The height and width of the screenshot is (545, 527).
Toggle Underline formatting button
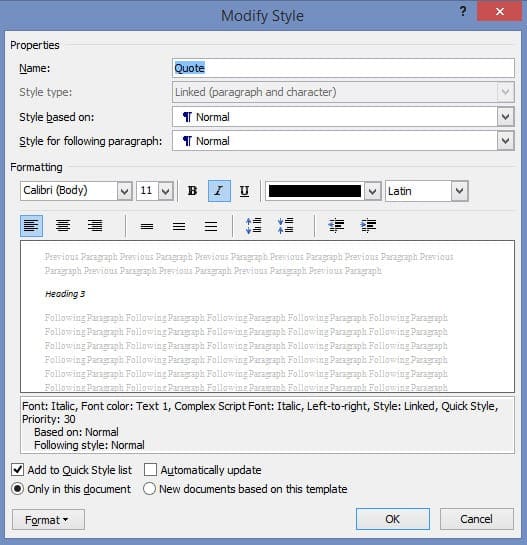245,191
